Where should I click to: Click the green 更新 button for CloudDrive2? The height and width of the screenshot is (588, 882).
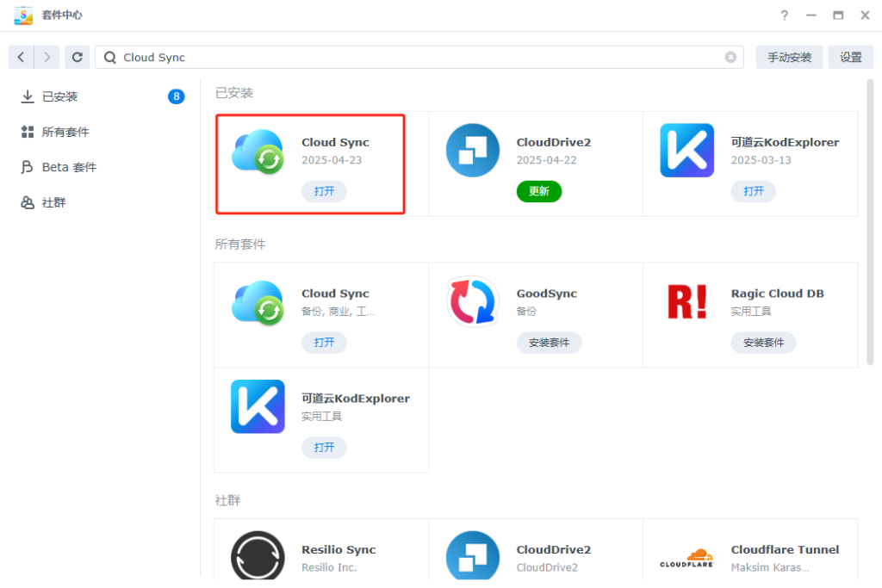pos(539,192)
